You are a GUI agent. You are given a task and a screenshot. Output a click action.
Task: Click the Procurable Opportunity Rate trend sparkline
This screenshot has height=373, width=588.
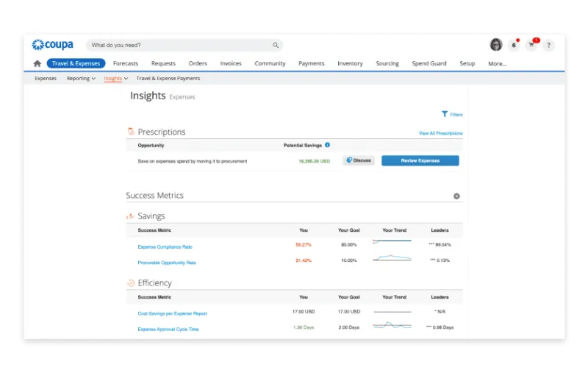point(392,257)
